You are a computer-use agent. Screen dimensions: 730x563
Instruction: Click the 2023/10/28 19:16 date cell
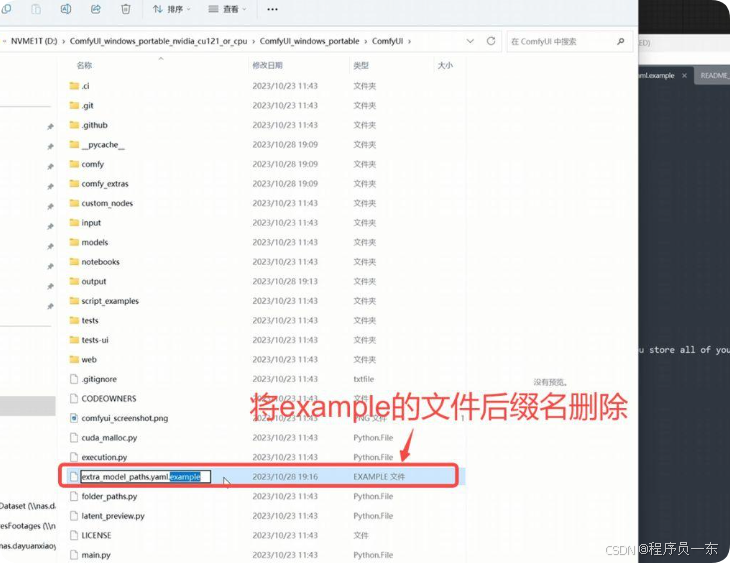(x=285, y=476)
